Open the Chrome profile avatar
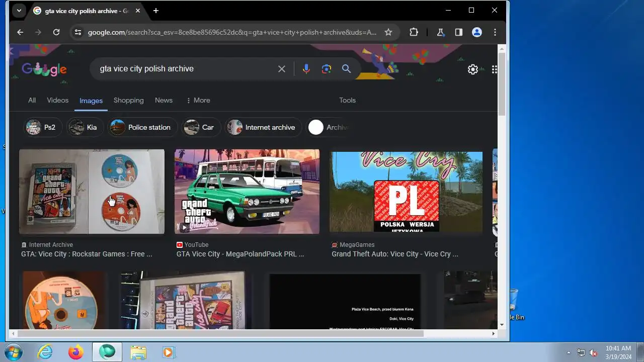The height and width of the screenshot is (362, 644). tap(477, 32)
